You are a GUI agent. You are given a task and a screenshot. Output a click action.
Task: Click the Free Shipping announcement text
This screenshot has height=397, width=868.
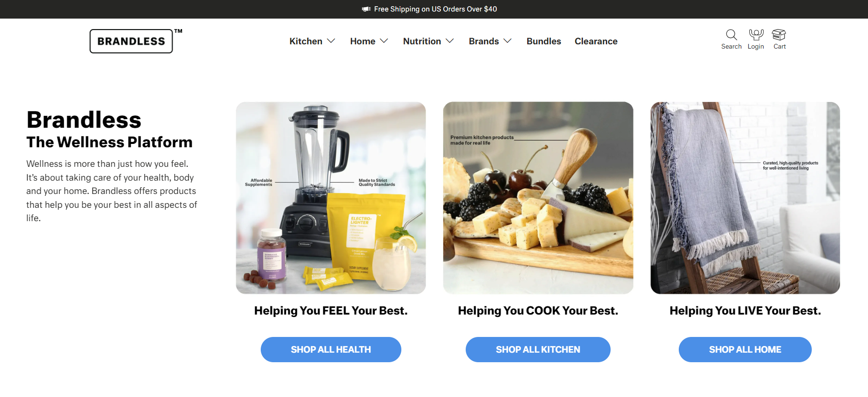pos(435,9)
